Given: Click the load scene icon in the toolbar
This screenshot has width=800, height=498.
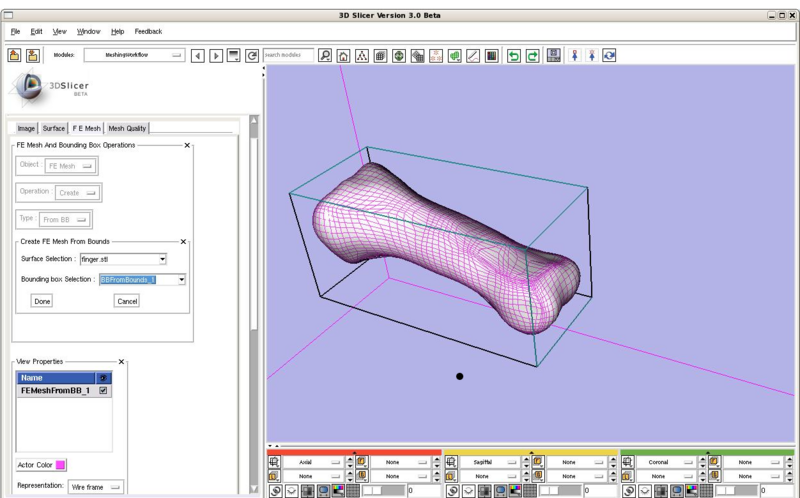Looking at the screenshot, I should (14, 55).
